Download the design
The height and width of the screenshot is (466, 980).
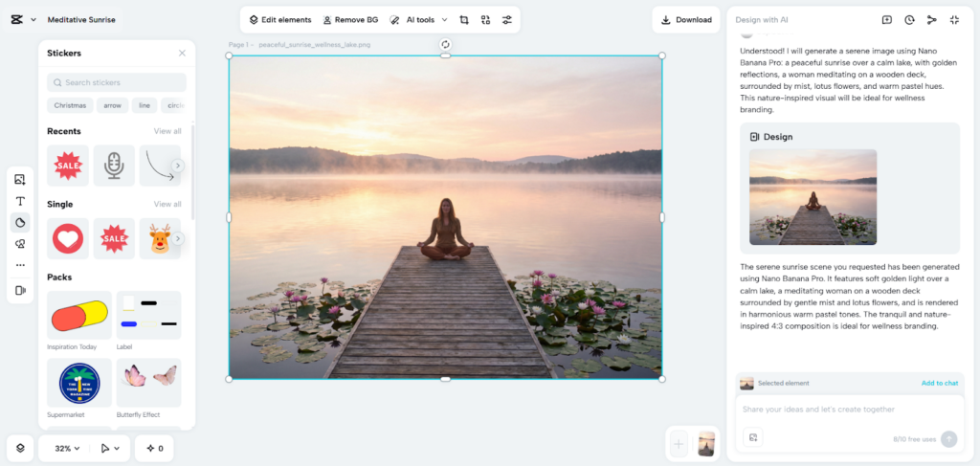coord(686,20)
